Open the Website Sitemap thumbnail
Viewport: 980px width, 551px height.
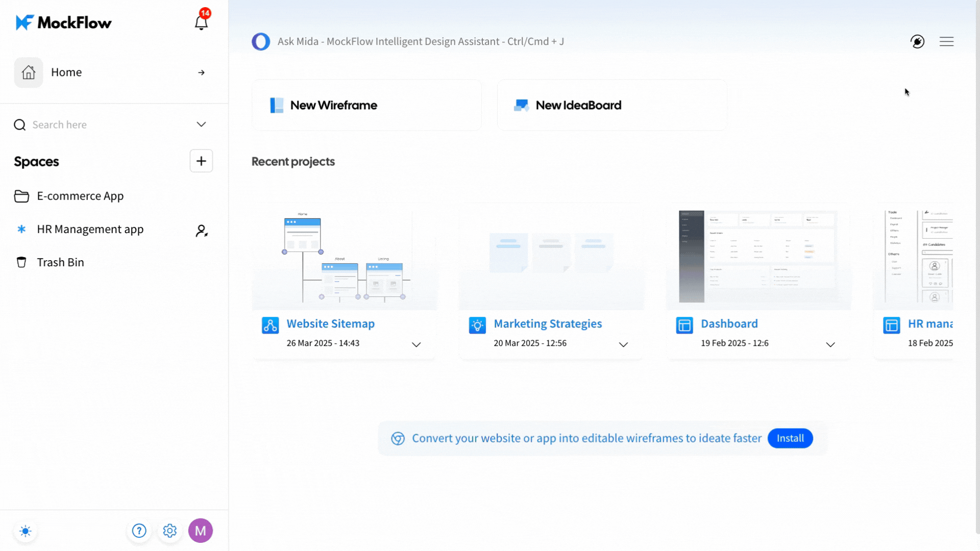[345, 257]
